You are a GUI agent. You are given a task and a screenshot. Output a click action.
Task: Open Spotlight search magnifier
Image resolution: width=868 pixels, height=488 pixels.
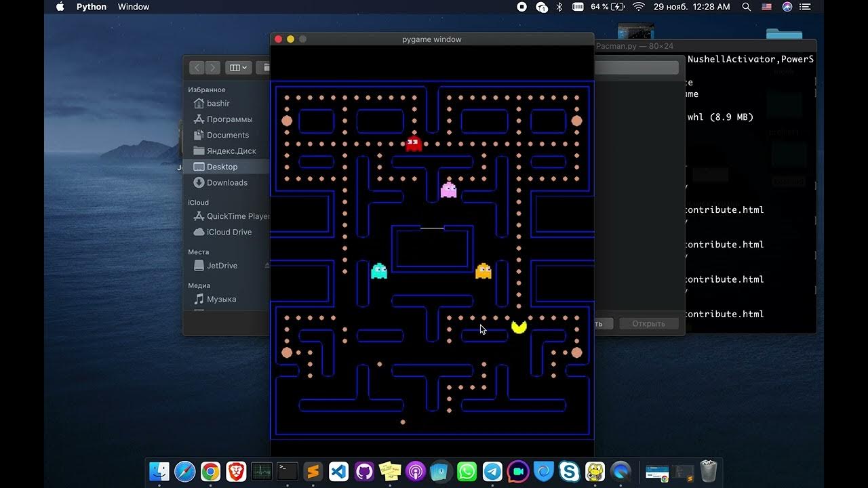[x=747, y=7]
